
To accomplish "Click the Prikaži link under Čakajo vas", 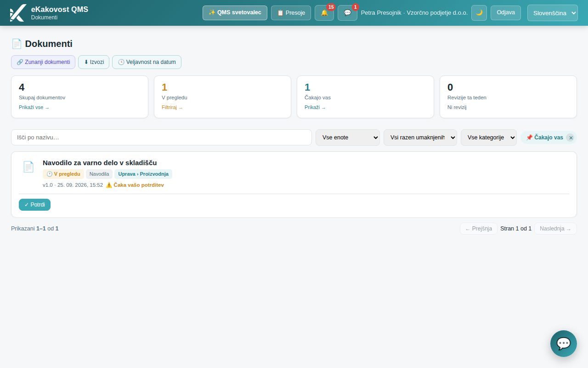I will (x=315, y=108).
